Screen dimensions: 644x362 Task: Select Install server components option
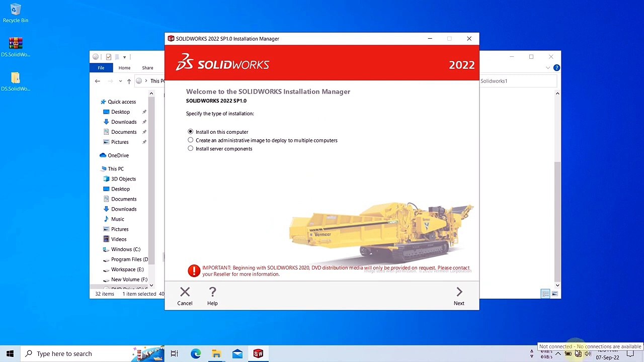coord(220,149)
